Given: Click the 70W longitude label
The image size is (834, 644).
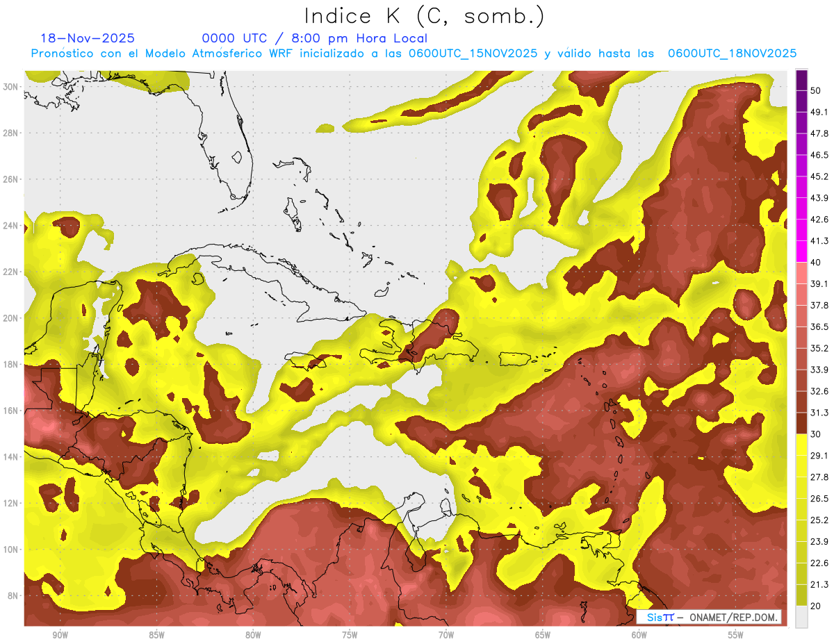Looking at the screenshot, I should [446, 635].
